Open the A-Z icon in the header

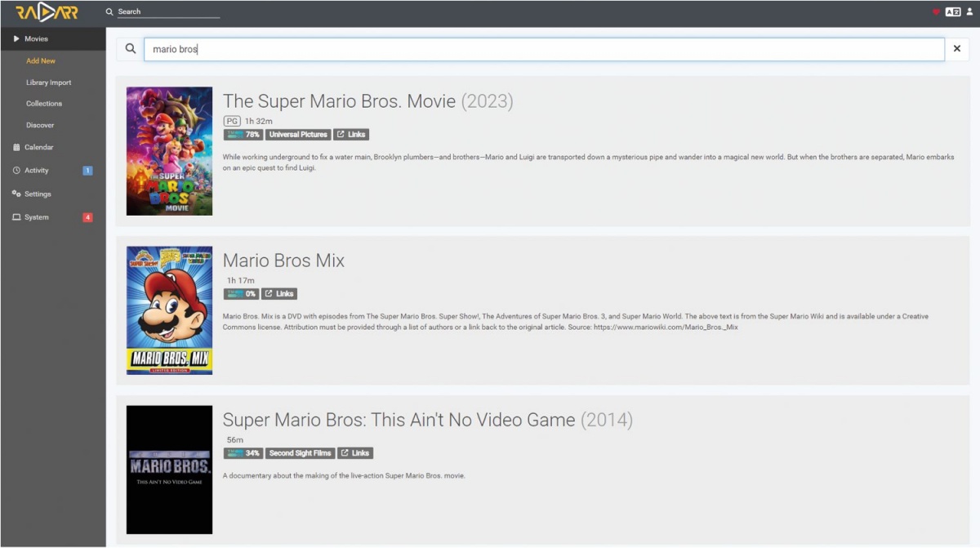953,12
